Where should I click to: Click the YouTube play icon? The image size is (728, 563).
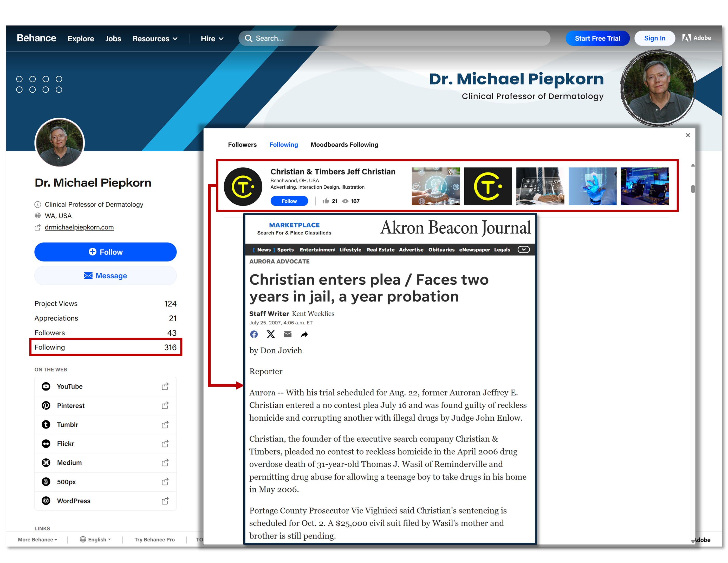[x=46, y=386]
